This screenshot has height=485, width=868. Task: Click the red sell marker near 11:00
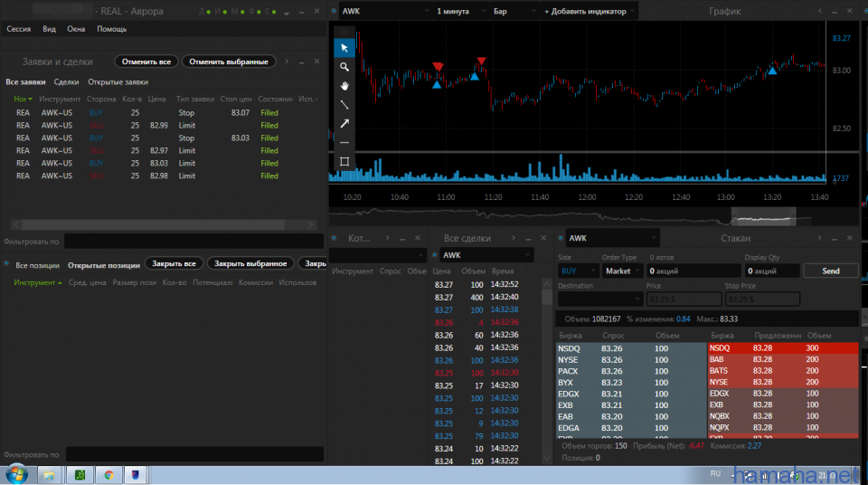tap(438, 67)
